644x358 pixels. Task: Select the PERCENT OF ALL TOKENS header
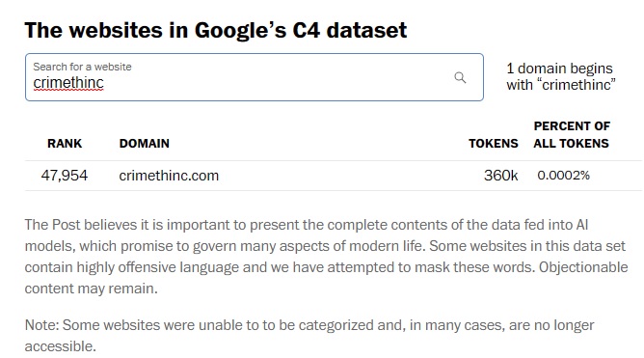click(572, 134)
